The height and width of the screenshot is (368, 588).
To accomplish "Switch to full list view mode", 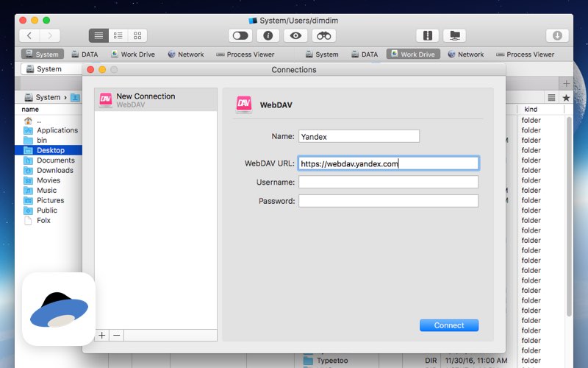I will click(x=98, y=35).
